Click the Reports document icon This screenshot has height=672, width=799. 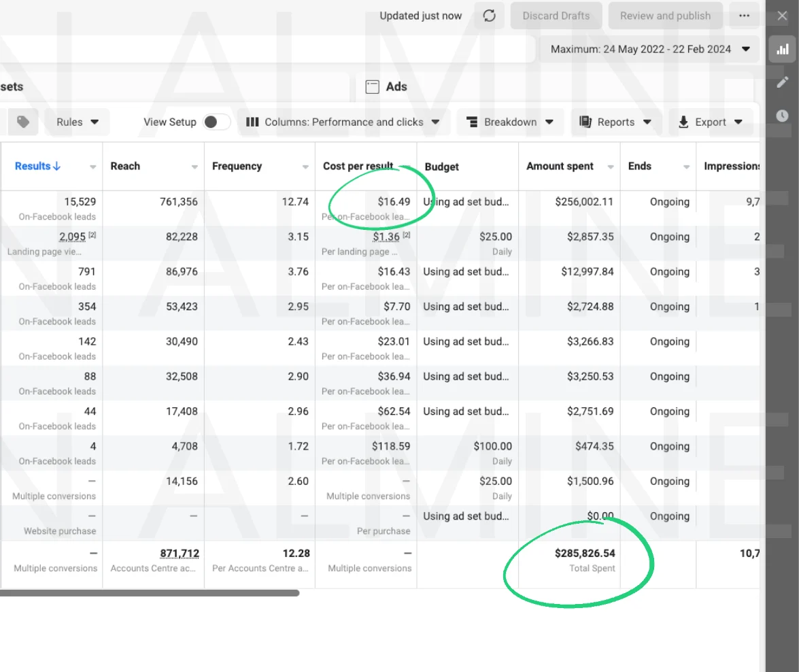click(x=585, y=122)
